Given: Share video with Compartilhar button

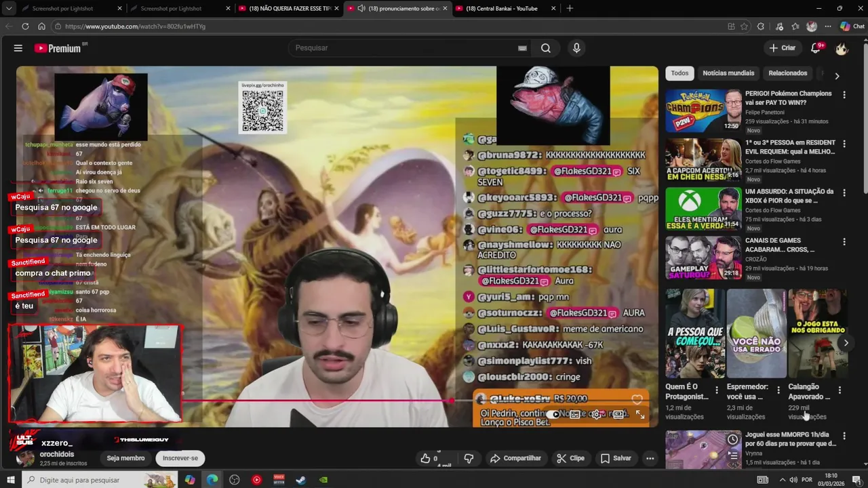Looking at the screenshot, I should click(515, 458).
